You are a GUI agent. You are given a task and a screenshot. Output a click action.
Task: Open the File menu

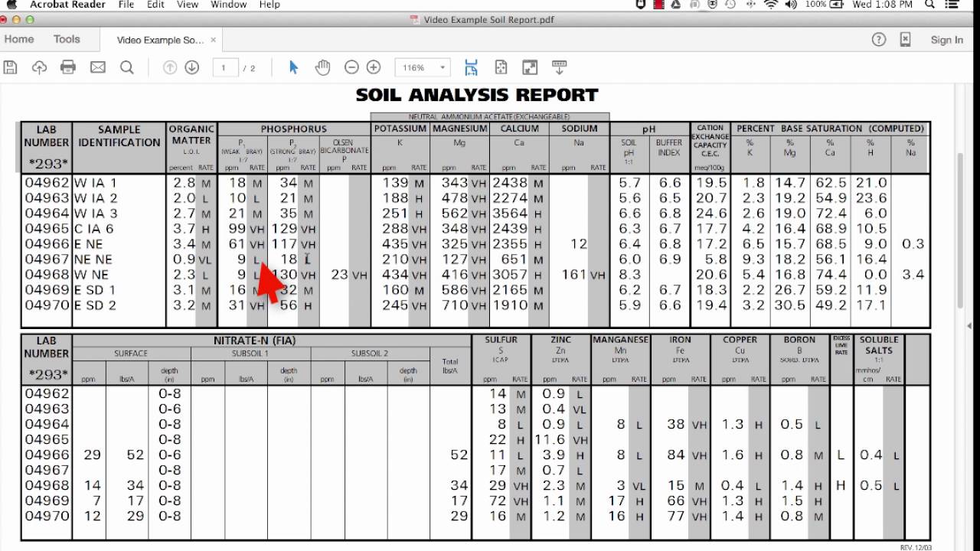(126, 5)
